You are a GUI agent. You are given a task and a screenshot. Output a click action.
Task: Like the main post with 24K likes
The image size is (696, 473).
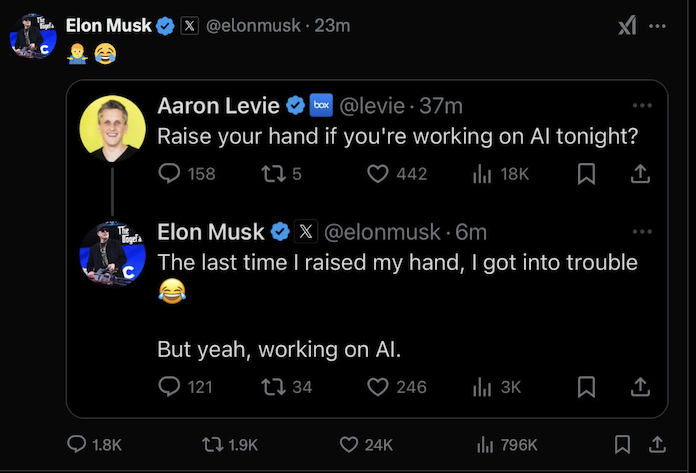pos(348,444)
